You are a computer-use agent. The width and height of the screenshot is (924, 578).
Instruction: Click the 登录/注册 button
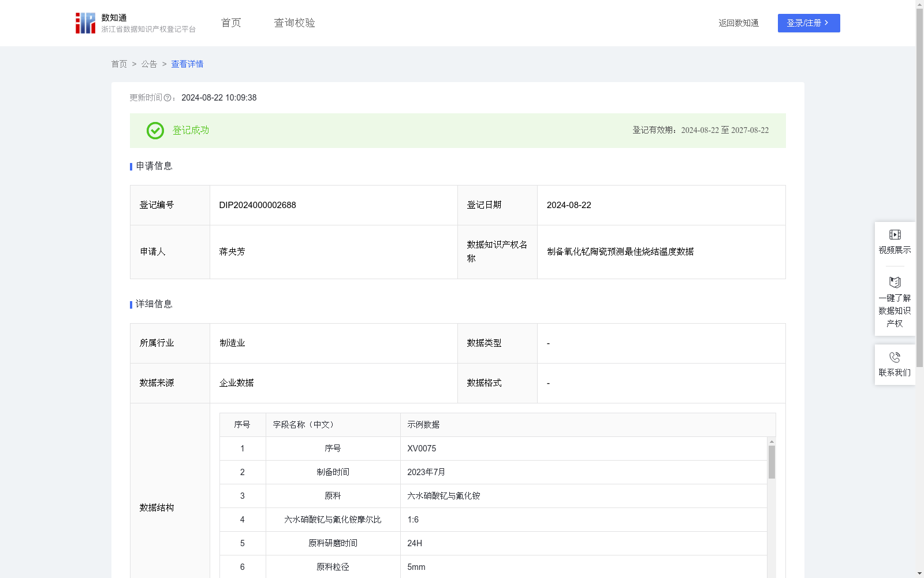(808, 23)
